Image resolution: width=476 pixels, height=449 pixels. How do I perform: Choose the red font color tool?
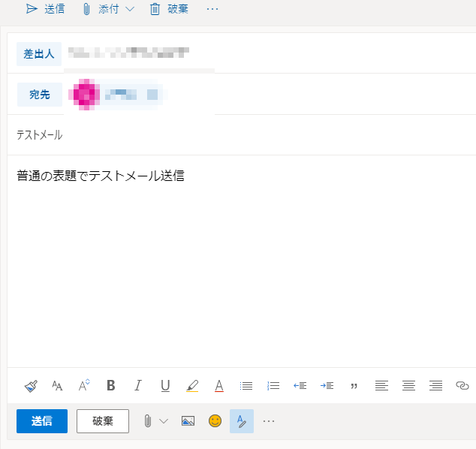pos(219,386)
